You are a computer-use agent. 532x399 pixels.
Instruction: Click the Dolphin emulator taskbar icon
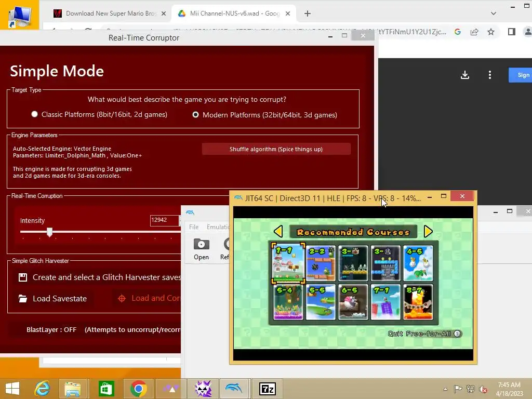coord(234,389)
